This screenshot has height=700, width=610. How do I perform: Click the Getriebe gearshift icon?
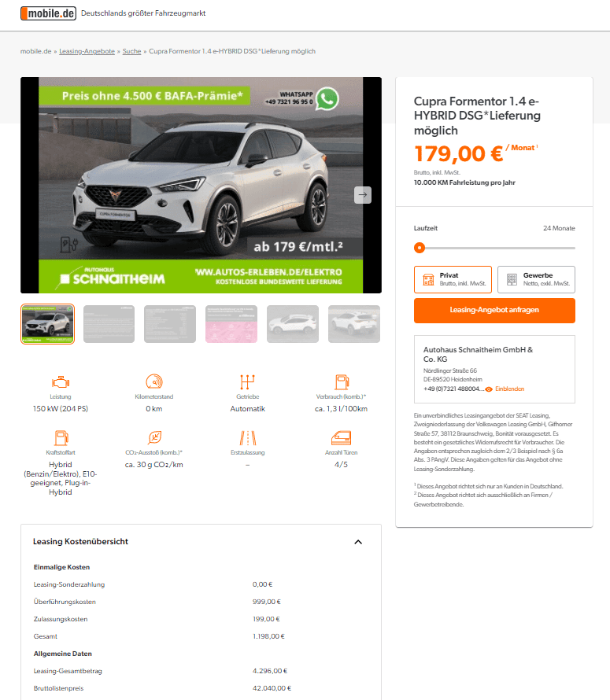(248, 382)
